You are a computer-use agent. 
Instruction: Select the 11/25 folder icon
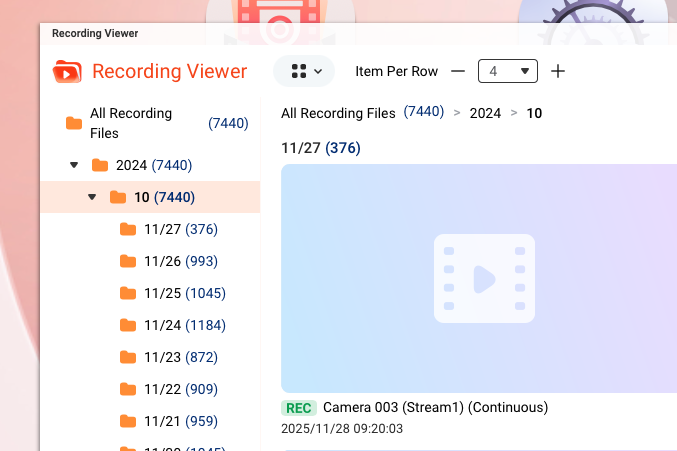[x=127, y=293]
